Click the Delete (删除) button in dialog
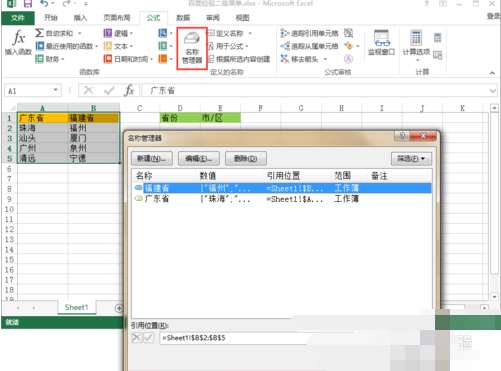This screenshot has height=371, width=501. pos(246,159)
